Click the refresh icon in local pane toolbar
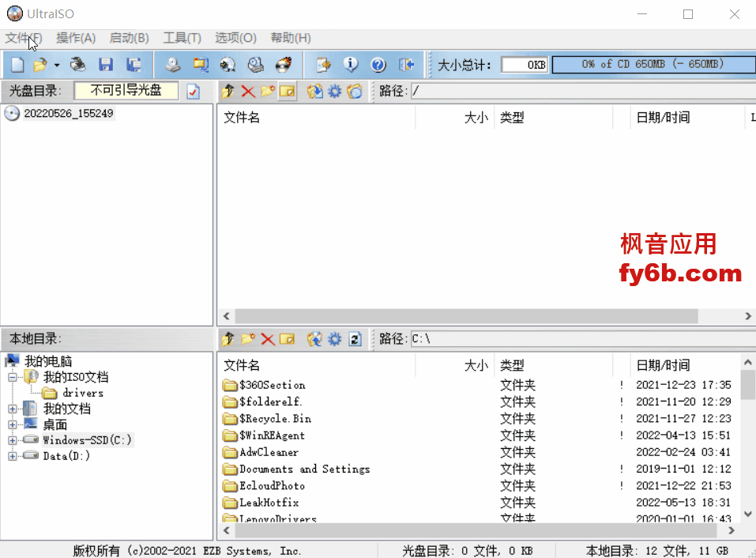756x558 pixels. (355, 339)
